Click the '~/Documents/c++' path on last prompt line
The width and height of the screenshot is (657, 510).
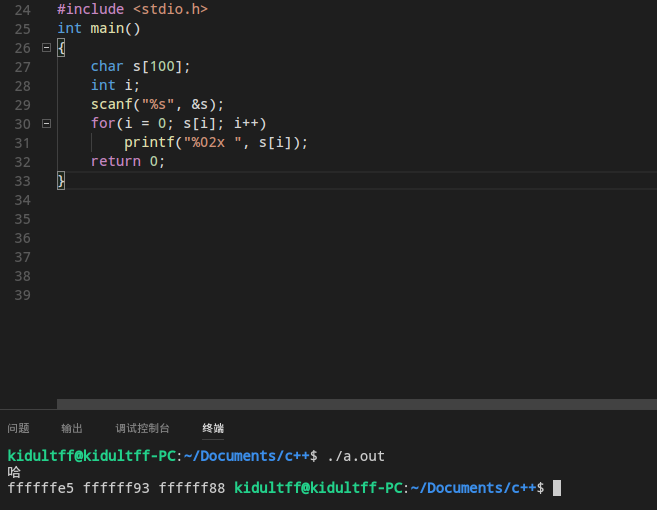[x=473, y=488]
